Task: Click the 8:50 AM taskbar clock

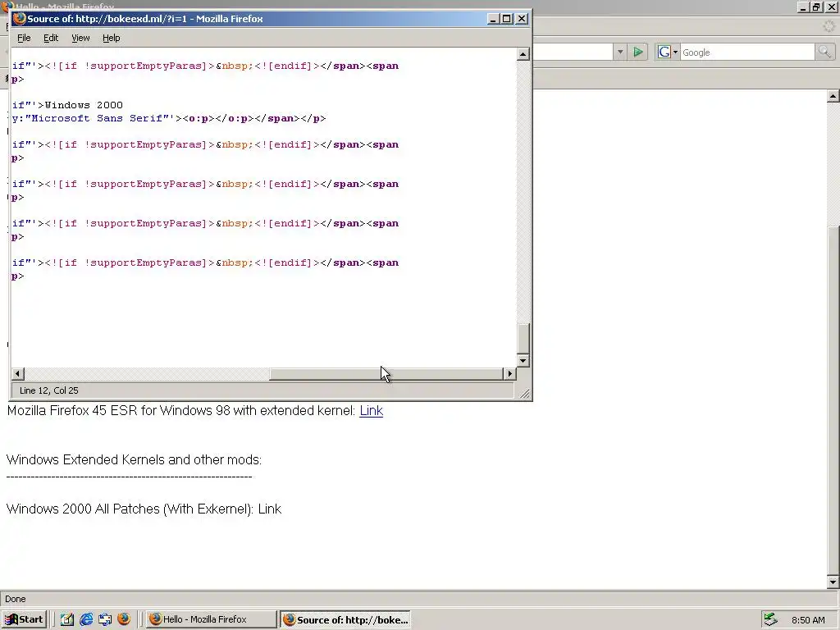Action: point(808,620)
